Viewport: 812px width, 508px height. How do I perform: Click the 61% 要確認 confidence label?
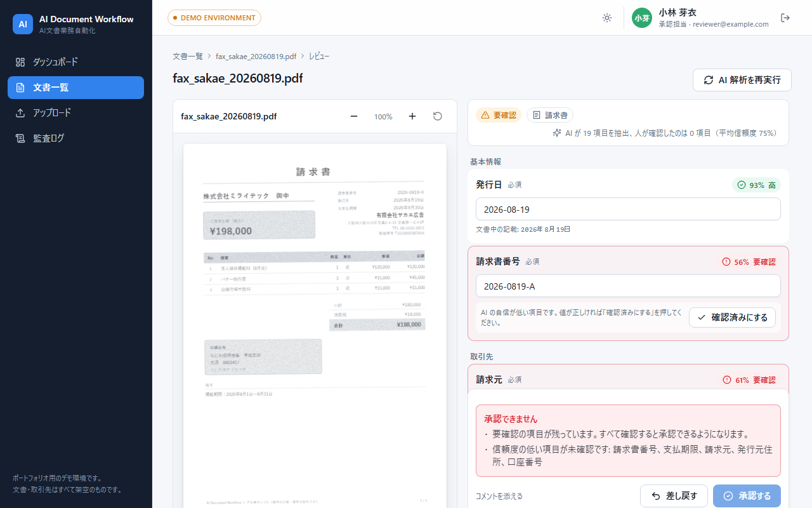(749, 380)
